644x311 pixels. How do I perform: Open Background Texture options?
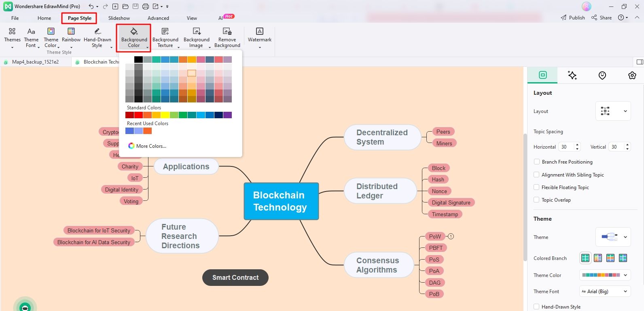[x=165, y=32]
